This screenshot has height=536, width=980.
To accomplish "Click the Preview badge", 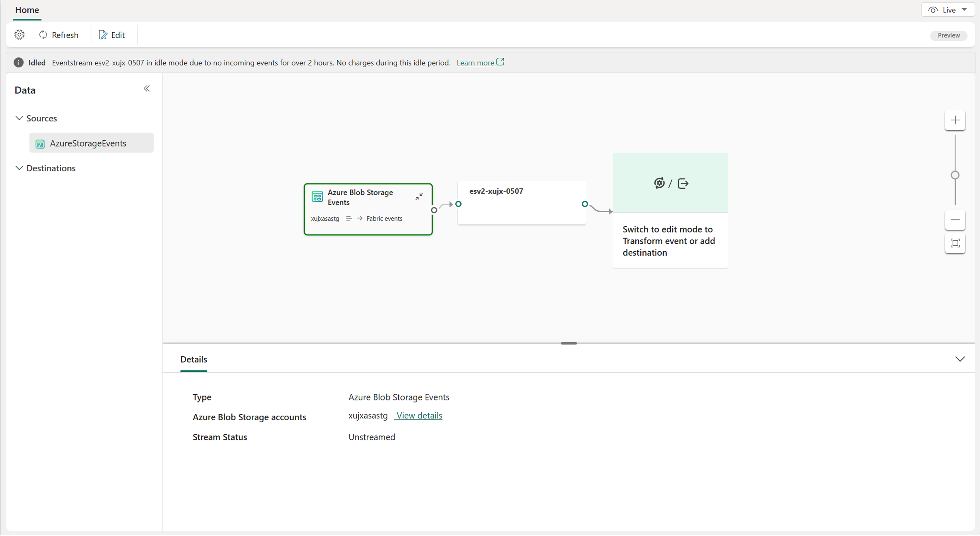I will point(948,35).
